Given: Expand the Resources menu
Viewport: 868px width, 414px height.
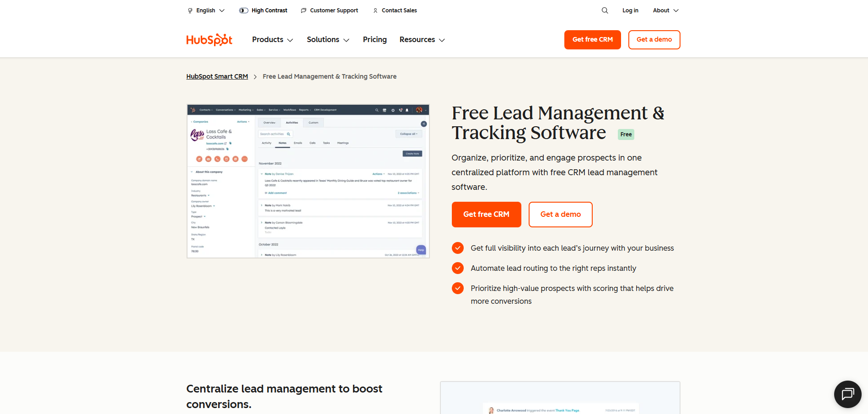Looking at the screenshot, I should tap(422, 40).
